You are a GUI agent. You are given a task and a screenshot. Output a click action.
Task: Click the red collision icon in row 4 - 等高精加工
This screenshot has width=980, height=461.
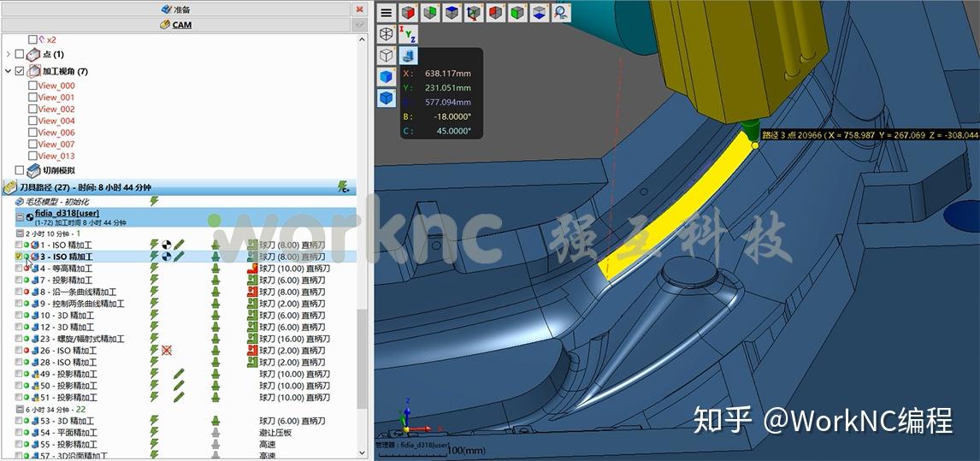pyautogui.click(x=252, y=269)
